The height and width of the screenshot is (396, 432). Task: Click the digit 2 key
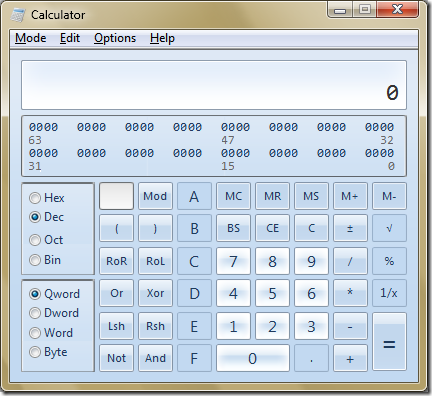coord(272,326)
